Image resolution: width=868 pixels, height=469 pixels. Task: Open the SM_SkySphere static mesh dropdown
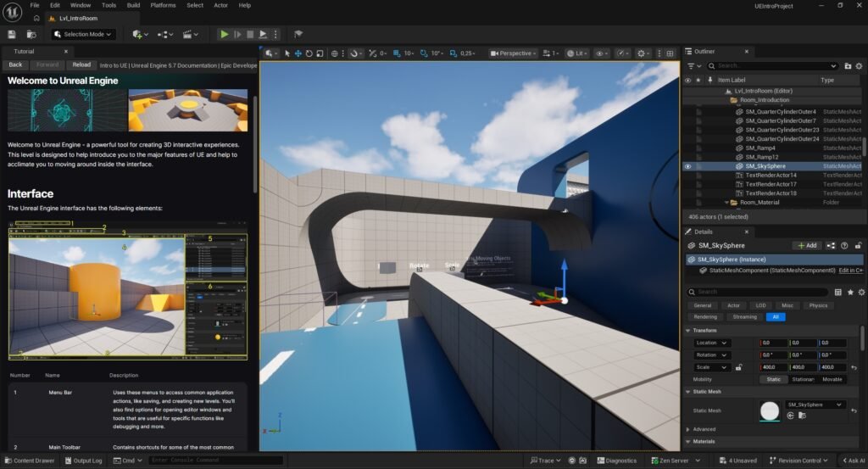click(x=815, y=405)
